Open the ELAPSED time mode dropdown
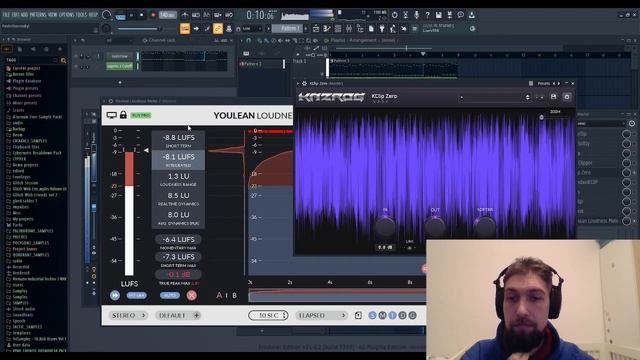This screenshot has height=360, width=640. (x=321, y=316)
